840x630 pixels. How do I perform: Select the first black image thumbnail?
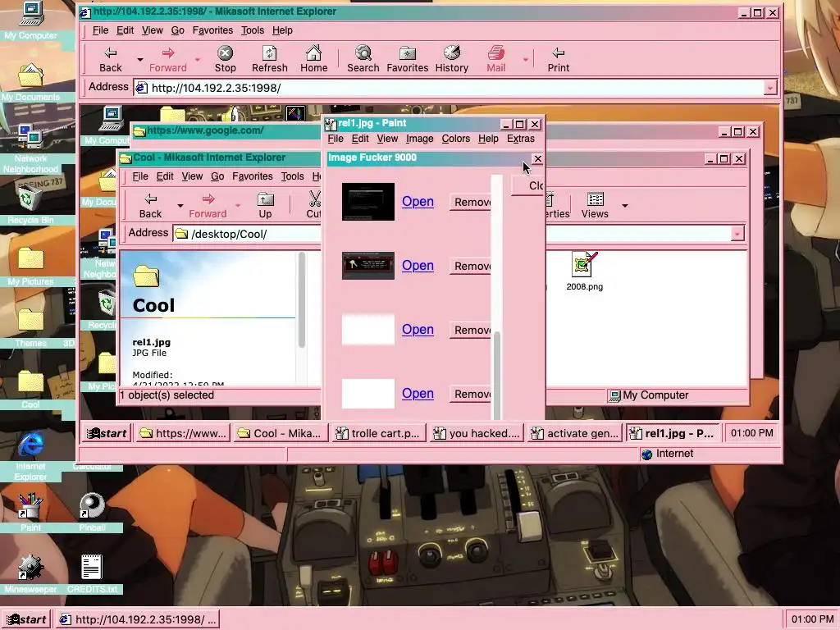pos(368,202)
